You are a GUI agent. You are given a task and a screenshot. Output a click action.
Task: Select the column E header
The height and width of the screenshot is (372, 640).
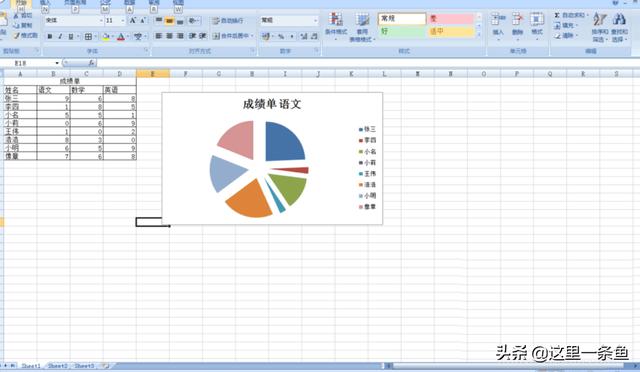[153, 74]
